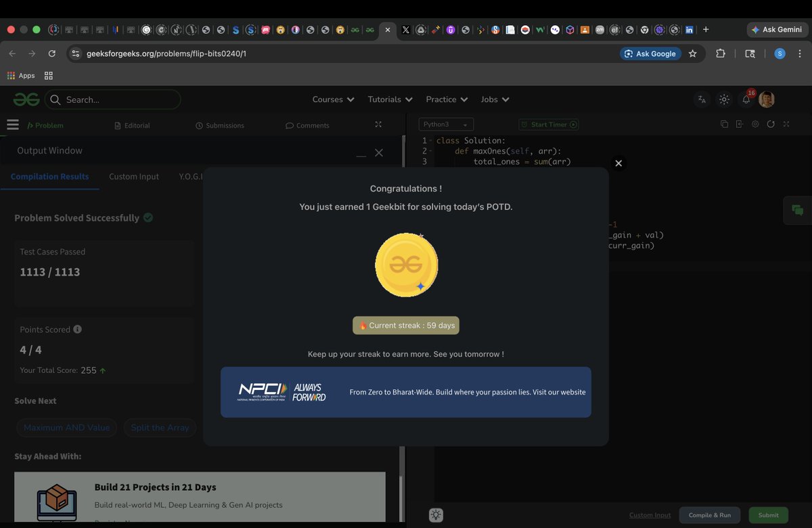The height and width of the screenshot is (528, 812).
Task: Click the site search magnifier icon
Action: pos(55,100)
